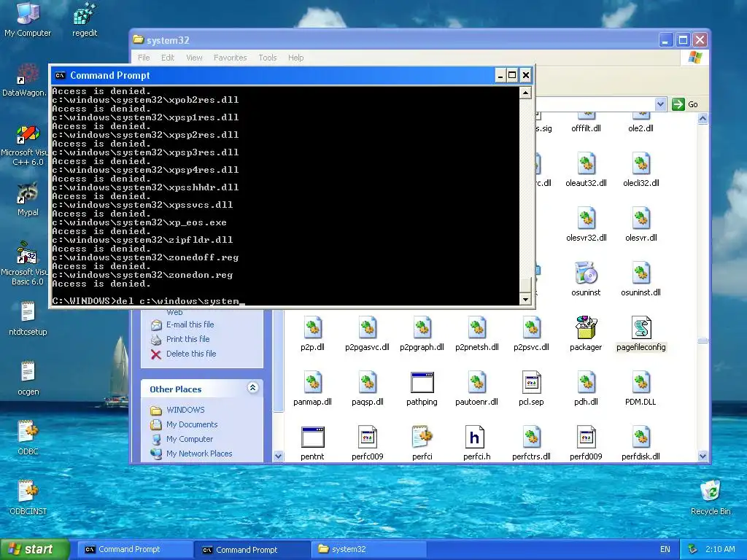This screenshot has width=747, height=560.
Task: Open My Network Places link
Action: pos(199,454)
